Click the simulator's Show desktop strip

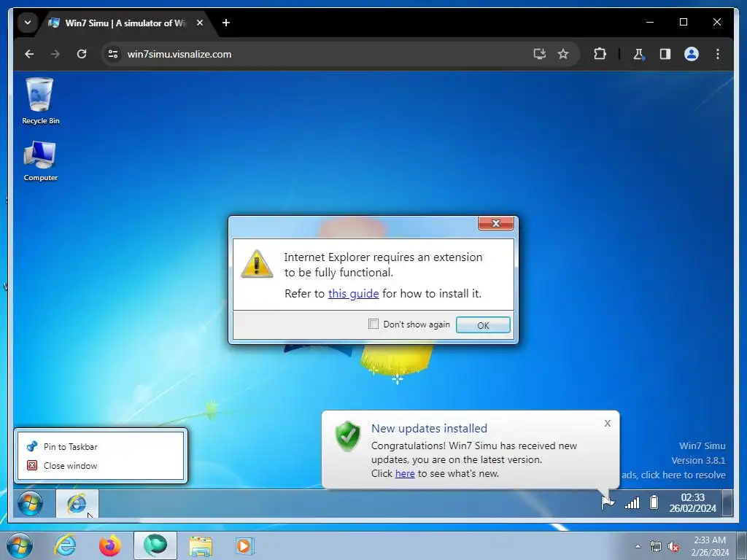727,503
